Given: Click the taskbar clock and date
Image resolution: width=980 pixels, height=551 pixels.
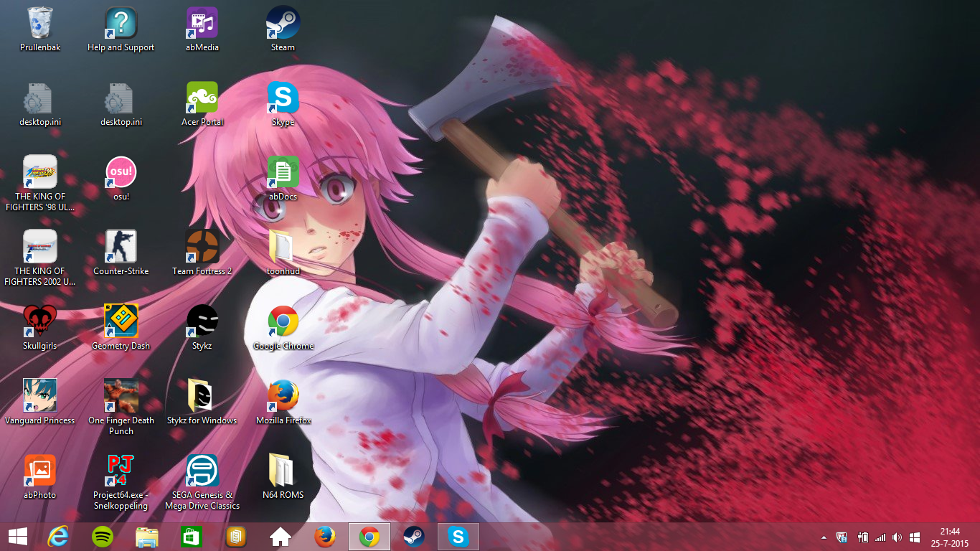Looking at the screenshot, I should point(949,537).
